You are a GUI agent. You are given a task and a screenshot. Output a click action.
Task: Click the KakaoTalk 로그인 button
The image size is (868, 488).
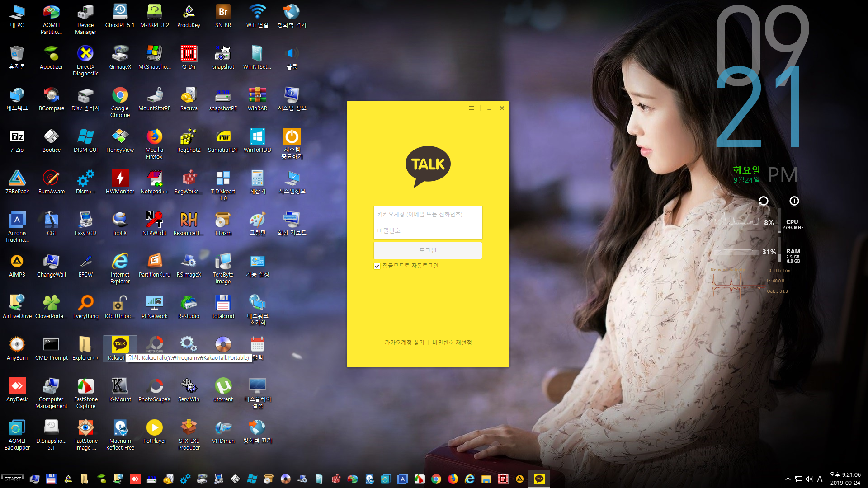pyautogui.click(x=428, y=250)
